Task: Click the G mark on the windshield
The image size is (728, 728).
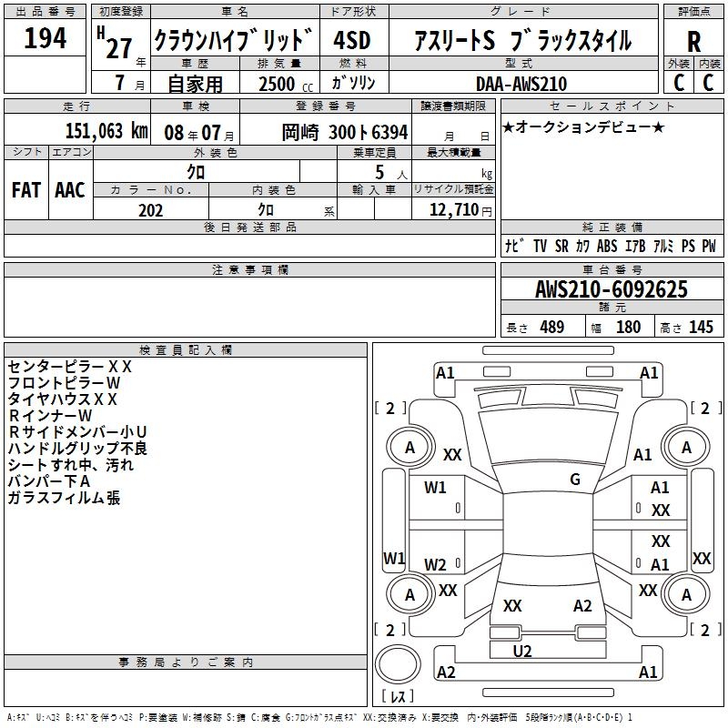Action: click(x=575, y=480)
